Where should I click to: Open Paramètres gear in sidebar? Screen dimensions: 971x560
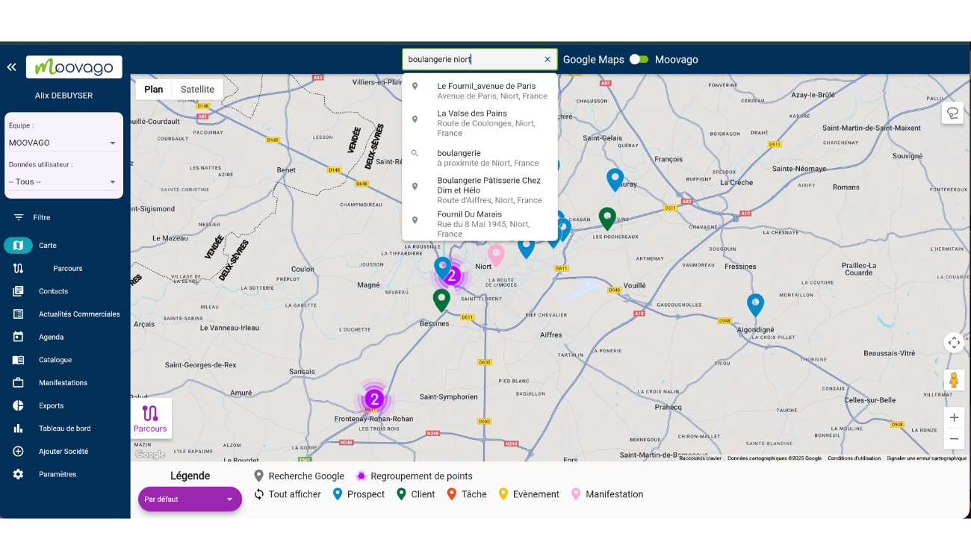[19, 474]
